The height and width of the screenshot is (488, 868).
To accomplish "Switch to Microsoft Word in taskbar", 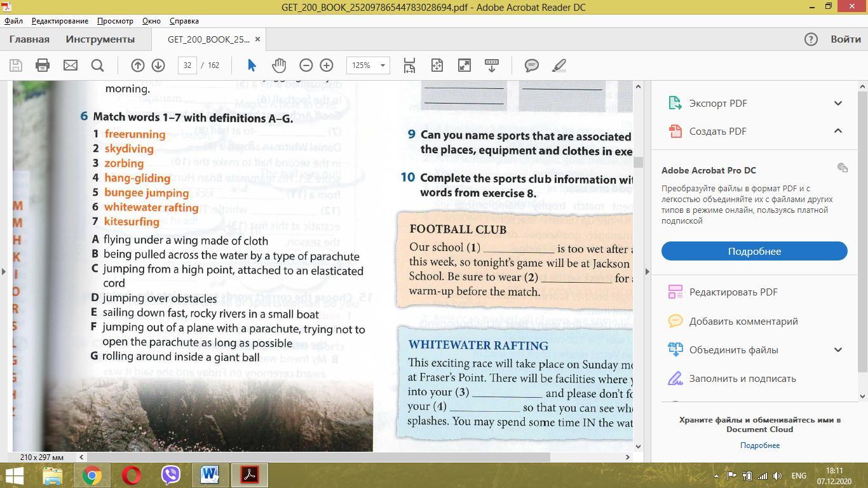I will coord(210,475).
